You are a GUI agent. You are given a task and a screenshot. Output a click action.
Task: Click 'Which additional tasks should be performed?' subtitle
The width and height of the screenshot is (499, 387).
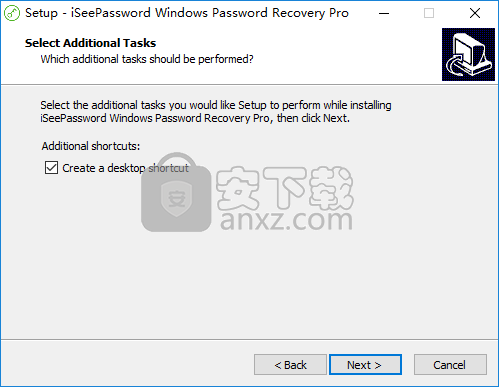[147, 59]
